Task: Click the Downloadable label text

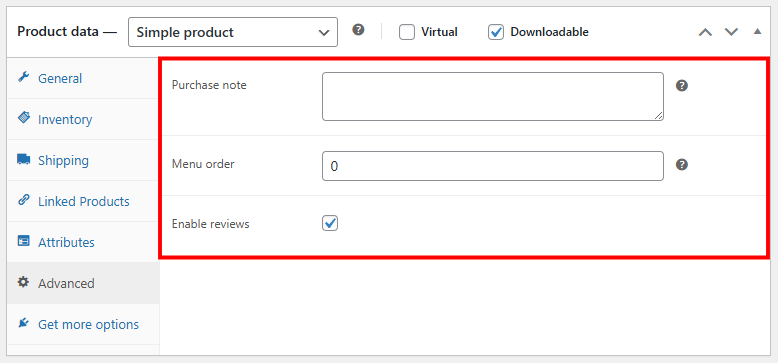Action: [549, 32]
